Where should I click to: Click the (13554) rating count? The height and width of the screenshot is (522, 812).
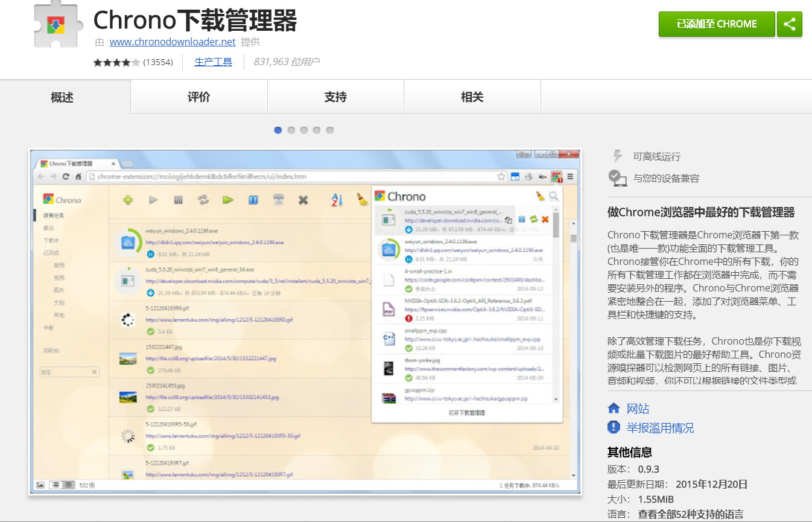click(158, 62)
